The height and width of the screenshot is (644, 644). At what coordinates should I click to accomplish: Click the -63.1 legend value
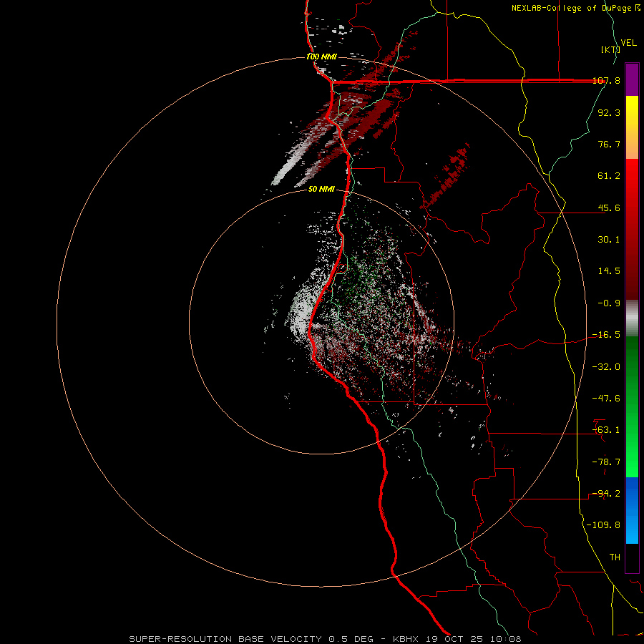(606, 430)
